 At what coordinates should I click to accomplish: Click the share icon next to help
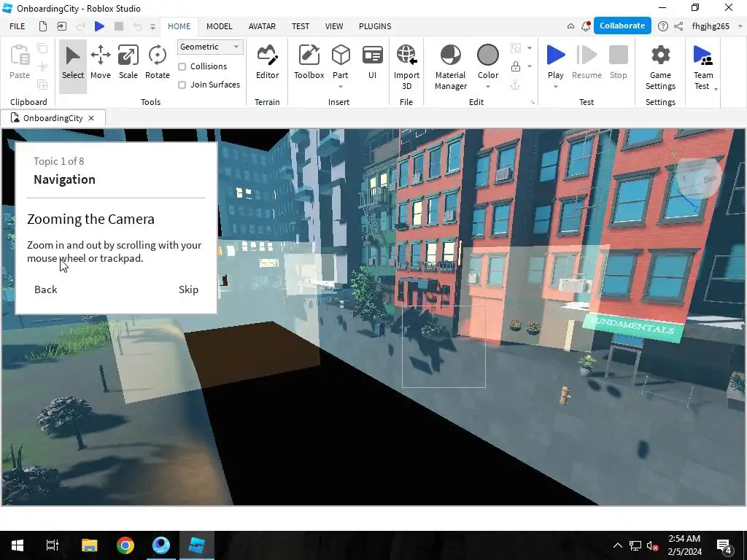pos(678,26)
